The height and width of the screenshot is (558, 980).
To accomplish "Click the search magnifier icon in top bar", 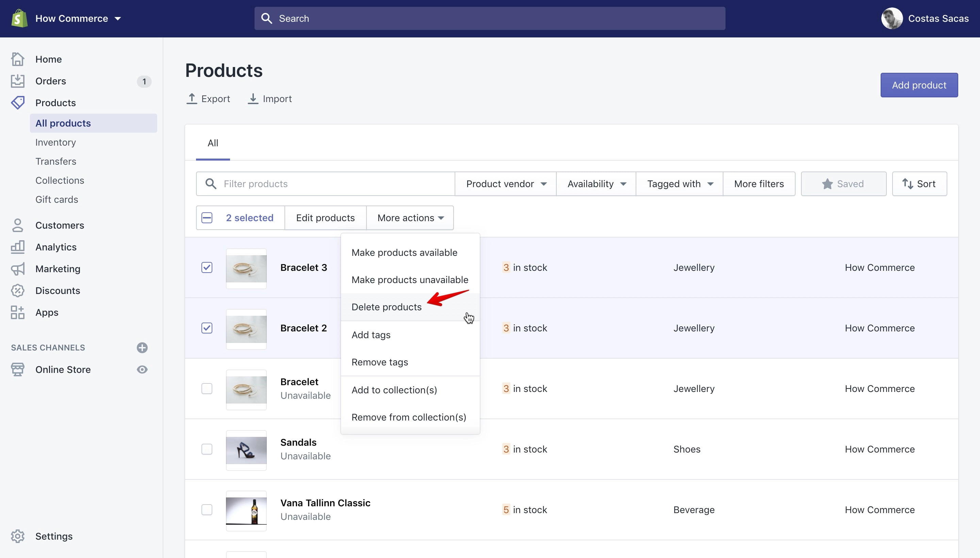I will (x=267, y=18).
